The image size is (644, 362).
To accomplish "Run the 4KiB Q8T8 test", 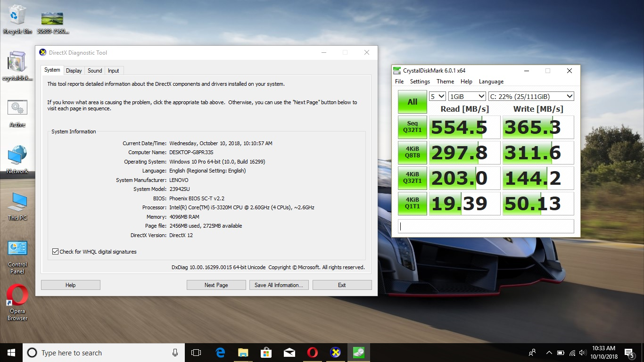I will click(x=413, y=153).
